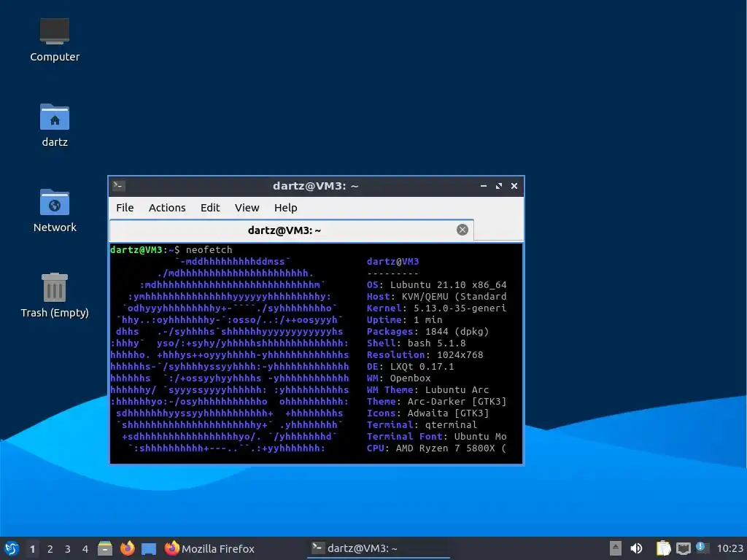This screenshot has width=747, height=560.
Task: Select the Network desktop icon
Action: pos(55,211)
